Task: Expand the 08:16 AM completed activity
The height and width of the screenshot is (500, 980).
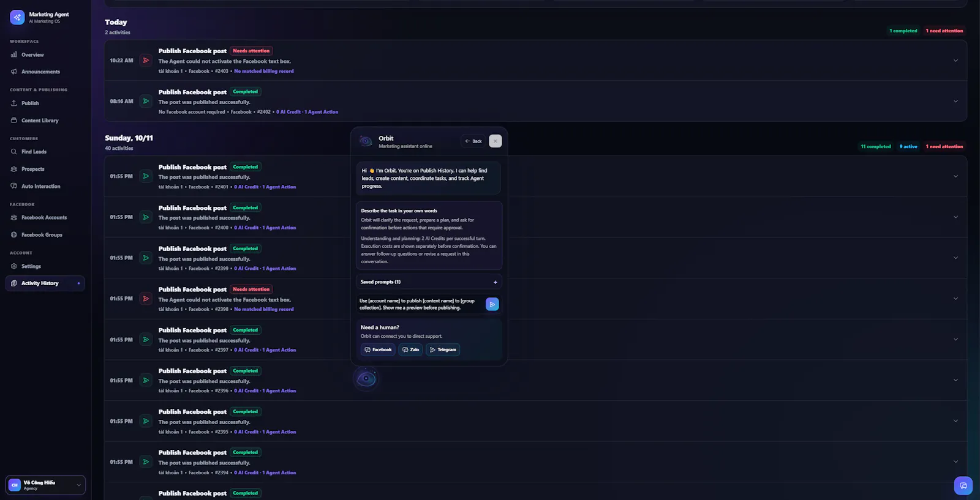Action: 956,102
